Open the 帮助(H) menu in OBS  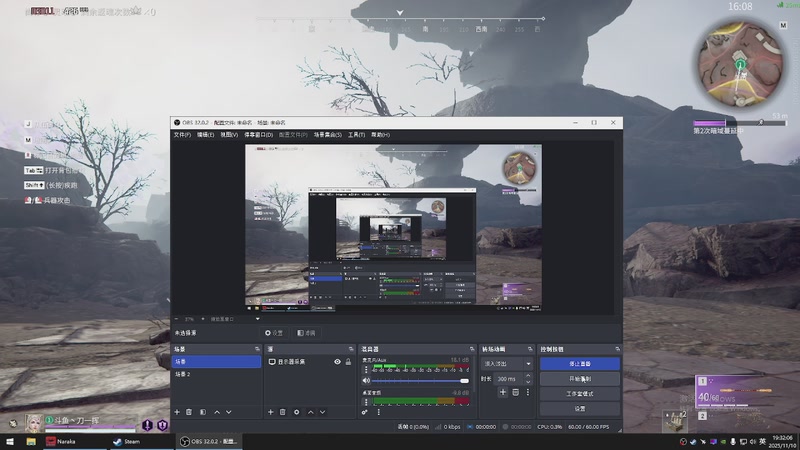381,135
